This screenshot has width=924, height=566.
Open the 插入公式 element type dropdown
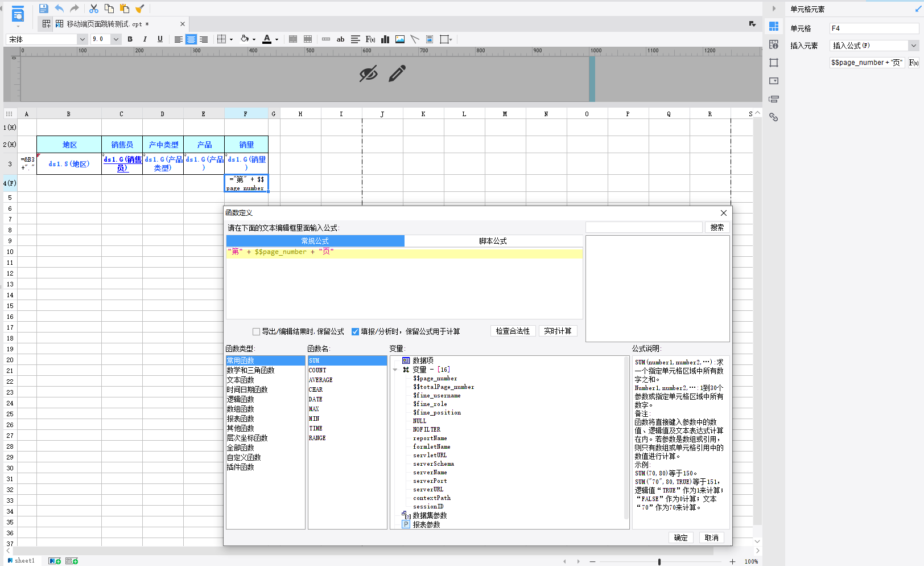[x=913, y=46]
